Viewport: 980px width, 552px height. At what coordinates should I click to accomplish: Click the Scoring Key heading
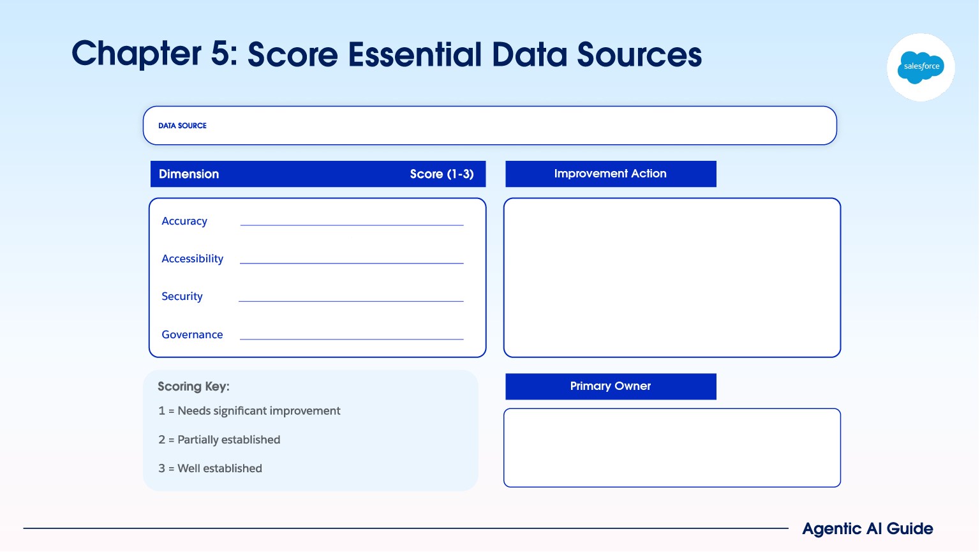point(193,387)
